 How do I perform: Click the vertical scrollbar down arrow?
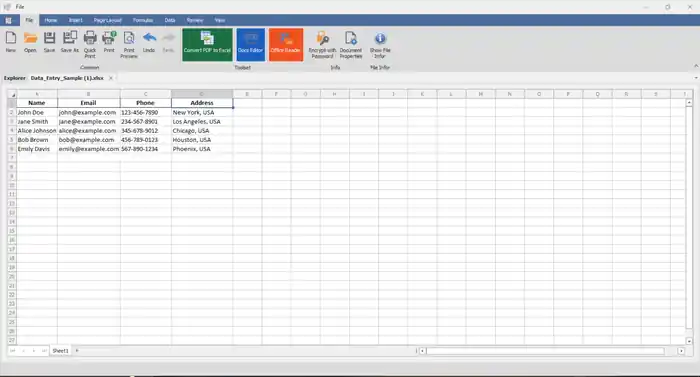pyautogui.click(x=689, y=341)
